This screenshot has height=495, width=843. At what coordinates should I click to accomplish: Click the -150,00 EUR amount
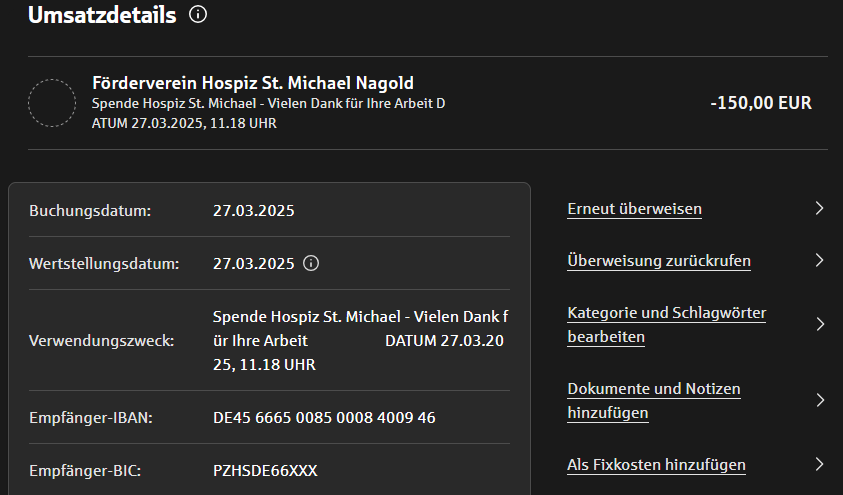pos(760,103)
